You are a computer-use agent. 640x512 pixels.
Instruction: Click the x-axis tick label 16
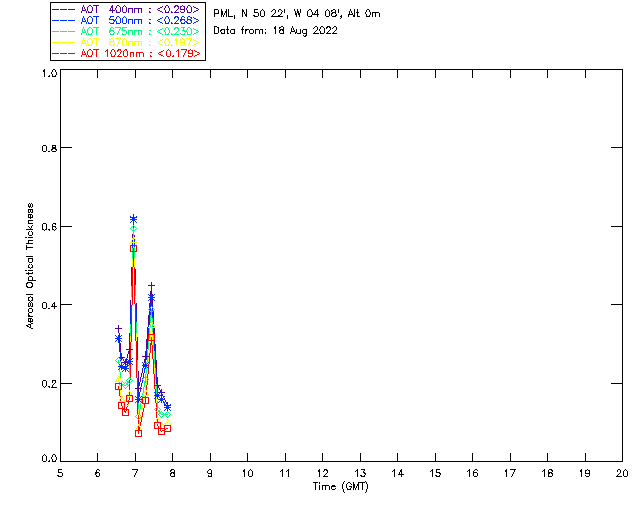tap(472, 473)
